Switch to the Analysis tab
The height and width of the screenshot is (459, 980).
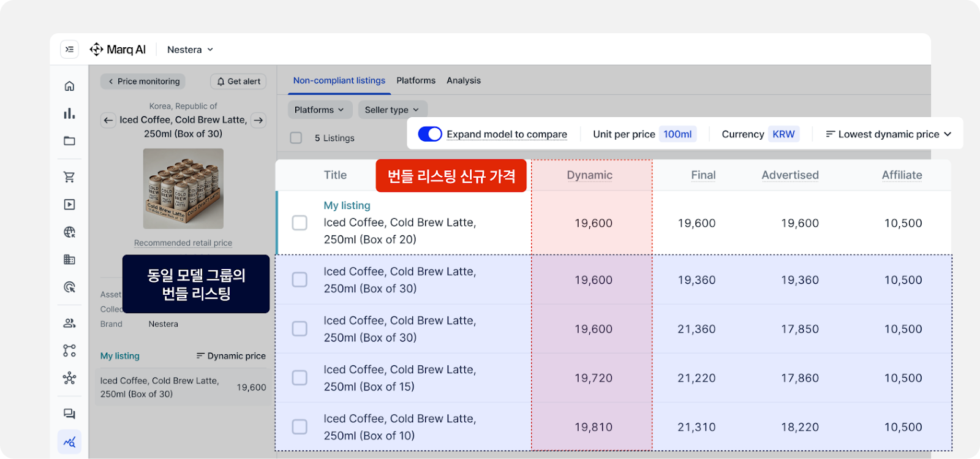(464, 80)
